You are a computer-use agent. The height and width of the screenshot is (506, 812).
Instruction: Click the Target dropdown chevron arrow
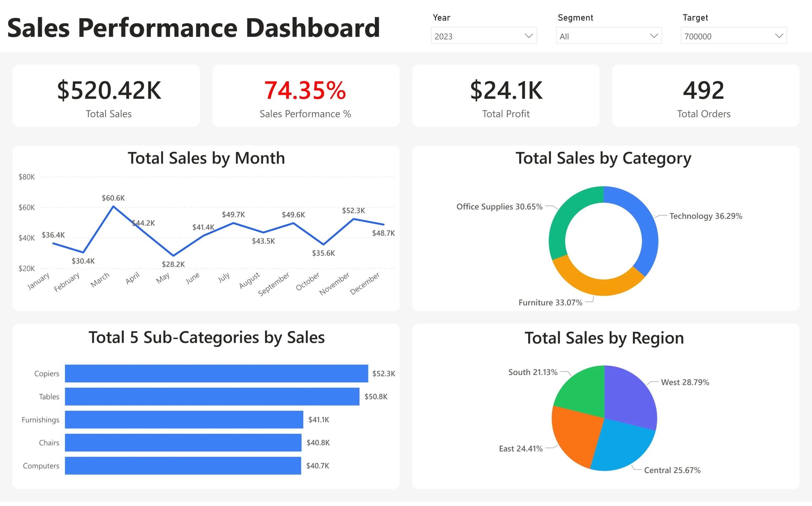coord(779,36)
